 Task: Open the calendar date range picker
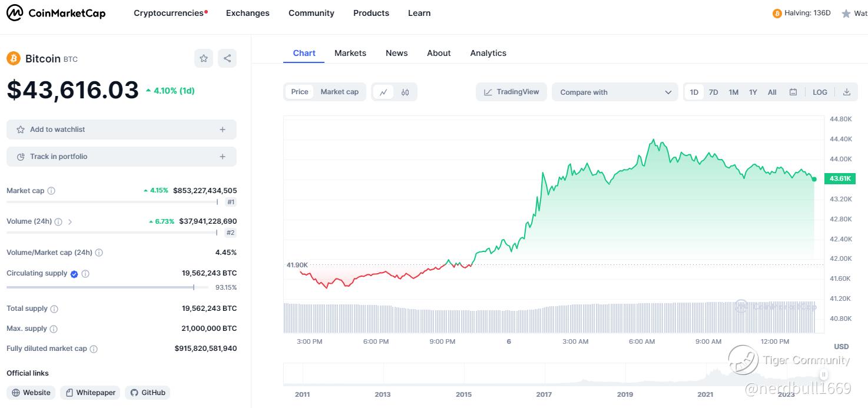(x=793, y=92)
